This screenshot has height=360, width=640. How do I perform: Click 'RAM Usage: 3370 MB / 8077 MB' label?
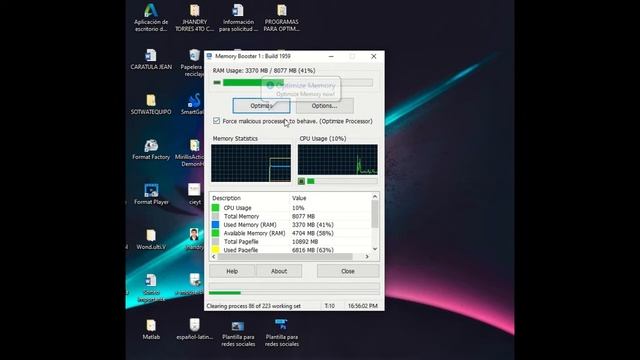[x=264, y=71]
